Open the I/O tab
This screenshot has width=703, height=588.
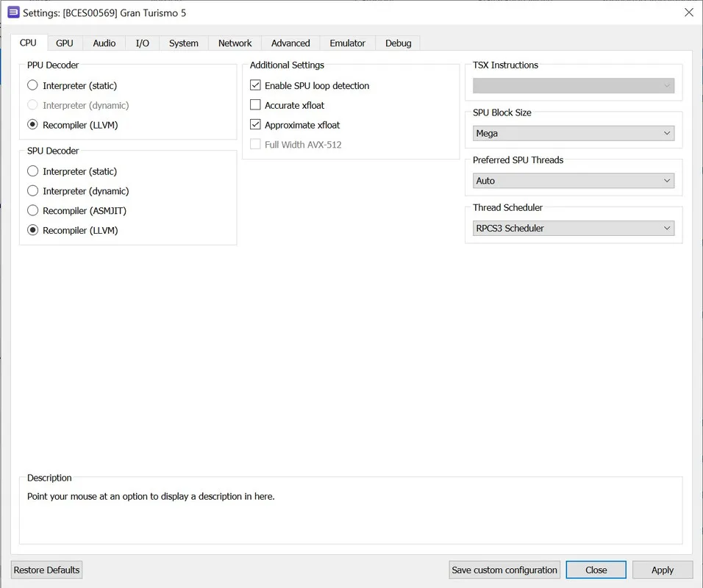tap(142, 43)
